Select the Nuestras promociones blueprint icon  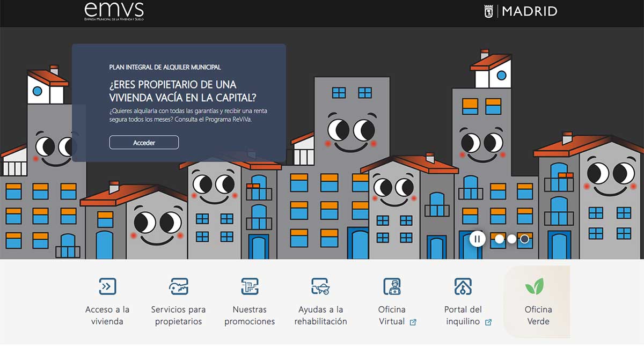pyautogui.click(x=250, y=286)
